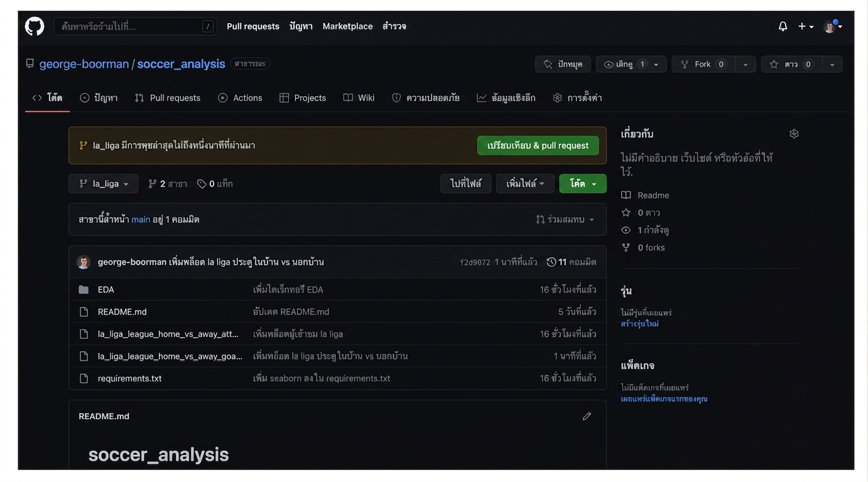Switch to the Actions tab
868x482 pixels.
coord(241,98)
